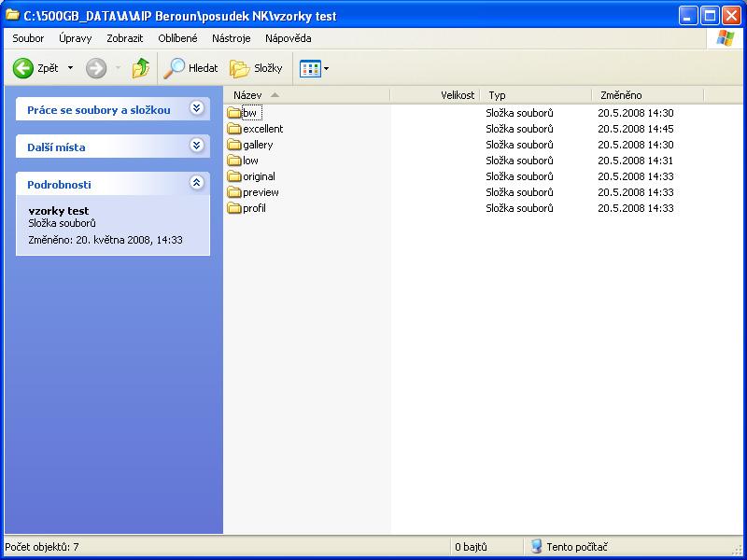The image size is (747, 560).
Task: Click '0 bajtů' in status bar
Action: pos(471,547)
